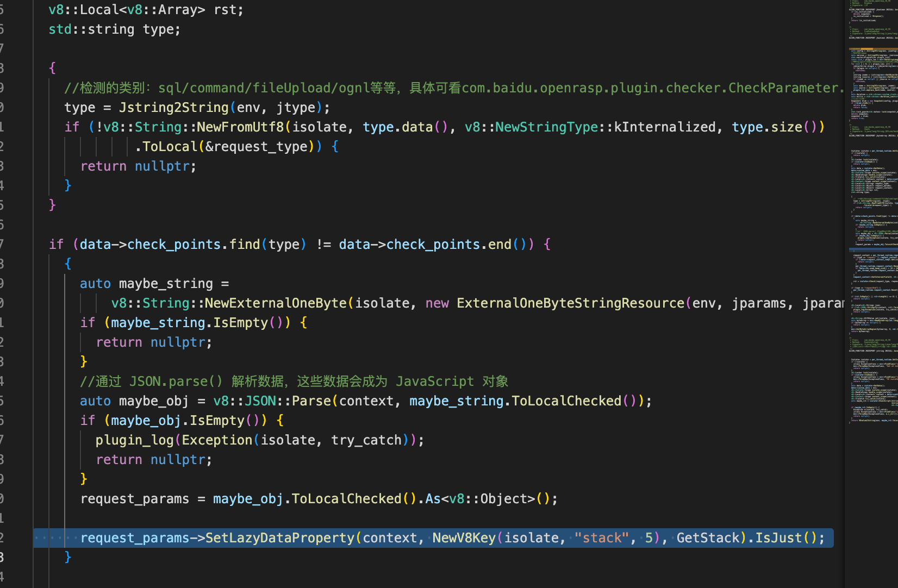The image size is (898, 588).
Task: Click the NewV8Key function name
Action: tap(464, 538)
